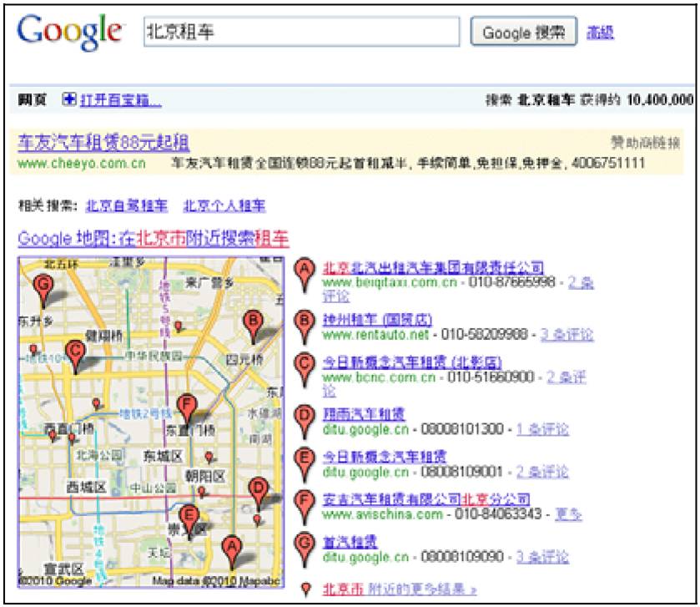Click small unlabeled pin above 健翔桥 row near 地铁5号线

[179, 326]
